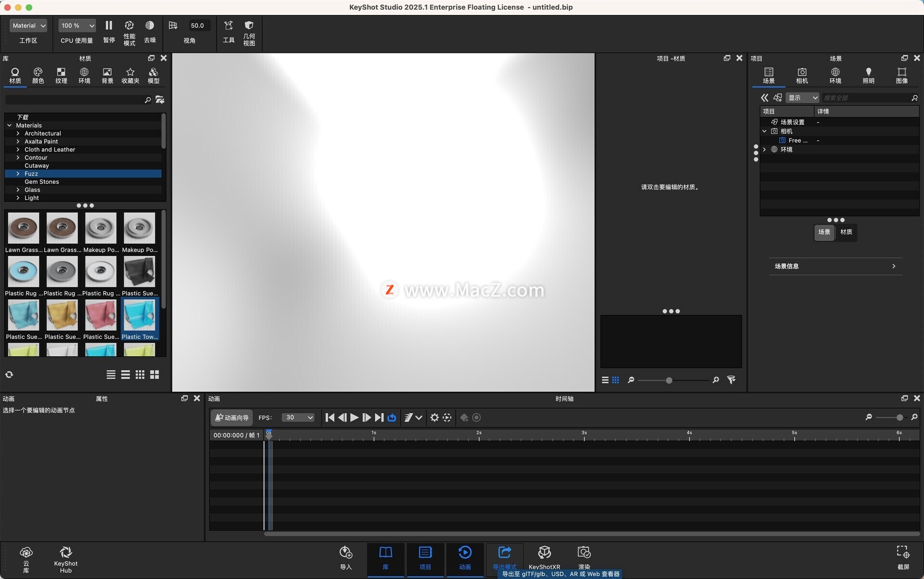Select 场景设置 in scene tree
Screen dimensions: 924x579
coord(792,122)
